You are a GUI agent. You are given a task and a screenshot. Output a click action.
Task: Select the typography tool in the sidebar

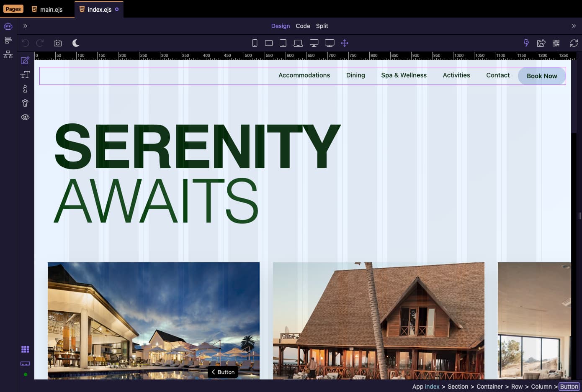[x=25, y=74]
